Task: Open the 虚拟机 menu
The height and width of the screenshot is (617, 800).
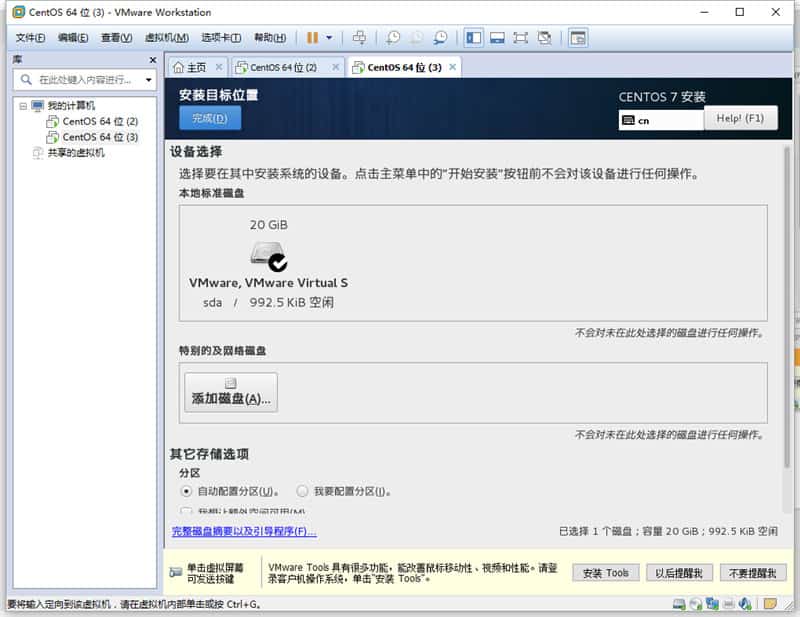Action: pyautogui.click(x=166, y=38)
